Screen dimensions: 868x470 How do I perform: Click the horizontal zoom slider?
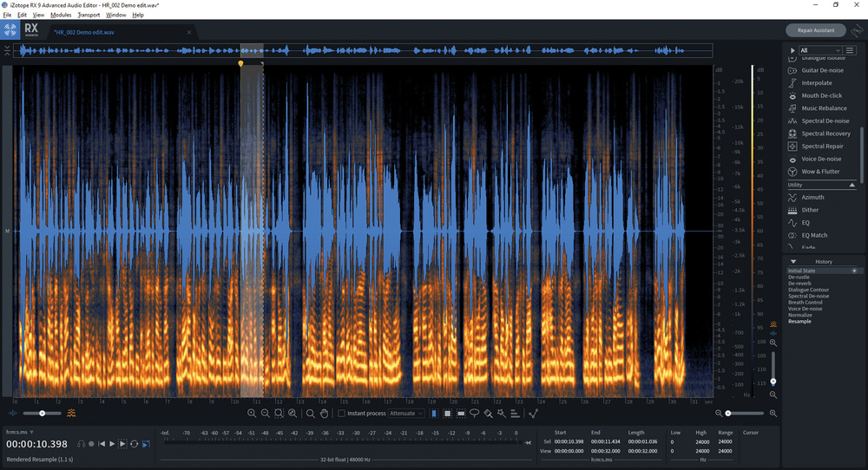pos(745,413)
